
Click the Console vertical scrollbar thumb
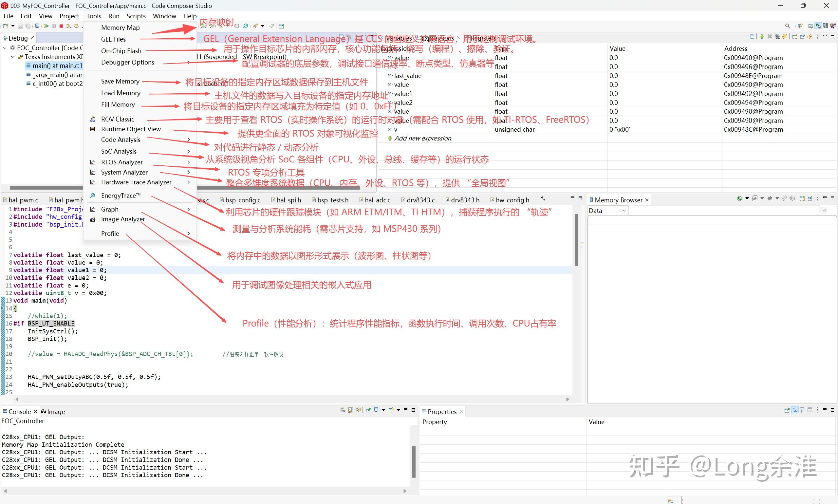click(x=414, y=462)
